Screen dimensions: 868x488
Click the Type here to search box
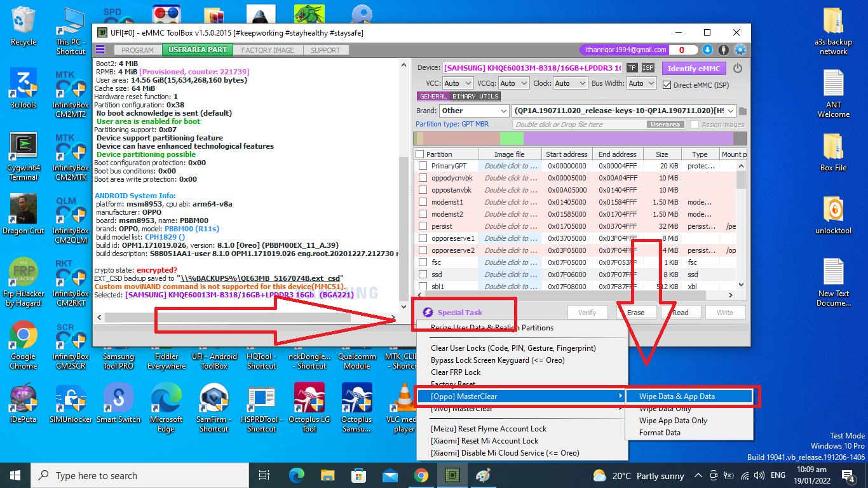(x=140, y=475)
